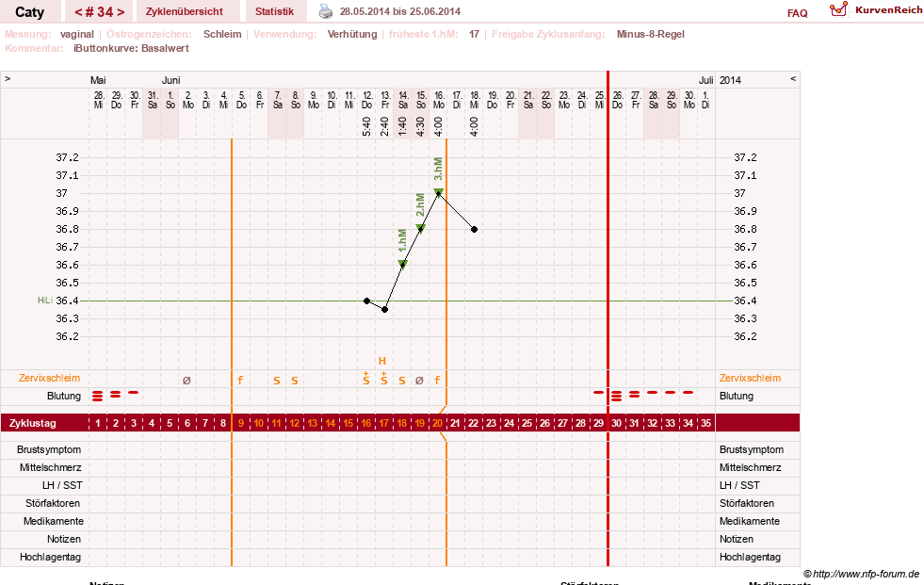This screenshot has width=924, height=585.
Task: Click the left Notizen row label
Action: point(64,539)
